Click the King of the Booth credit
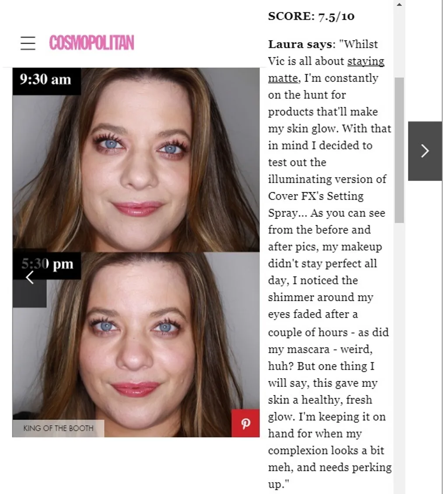The width and height of the screenshot is (448, 494). point(58,428)
